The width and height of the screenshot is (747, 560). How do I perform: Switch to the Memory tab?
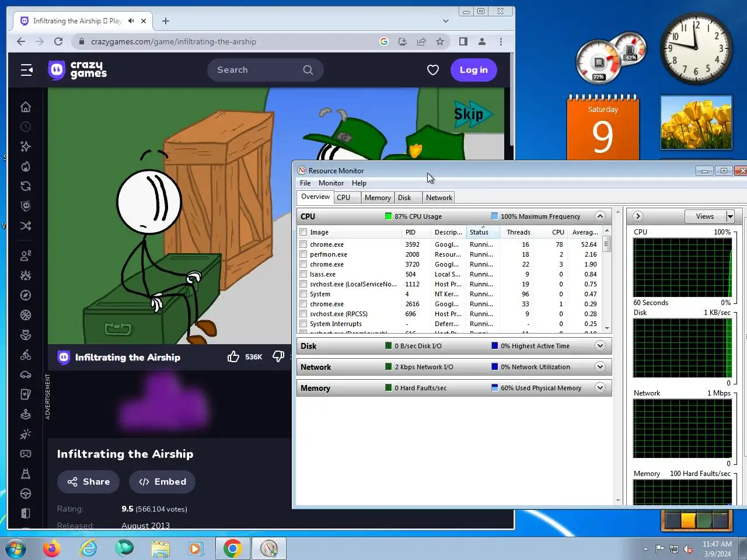378,198
